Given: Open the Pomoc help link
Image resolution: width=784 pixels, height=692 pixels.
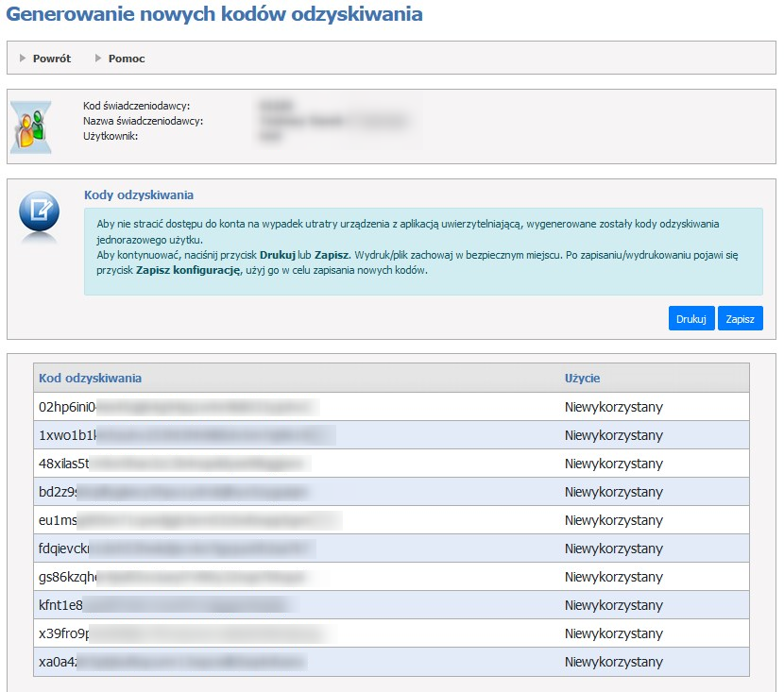Looking at the screenshot, I should point(127,59).
